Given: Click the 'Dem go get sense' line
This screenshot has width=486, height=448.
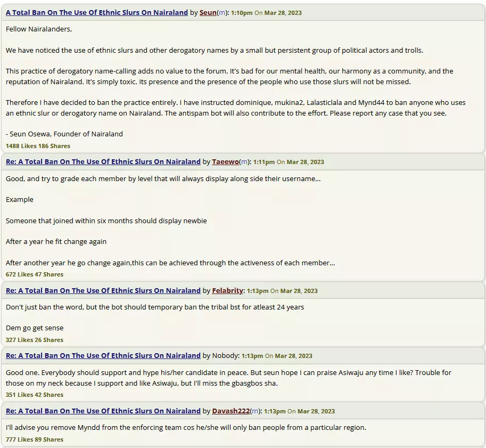Looking at the screenshot, I should pyautogui.click(x=35, y=328).
